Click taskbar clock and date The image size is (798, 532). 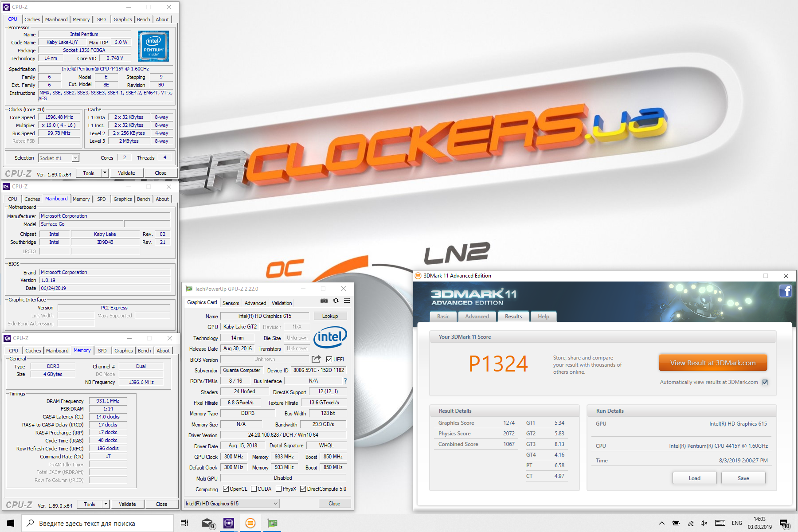click(x=759, y=523)
